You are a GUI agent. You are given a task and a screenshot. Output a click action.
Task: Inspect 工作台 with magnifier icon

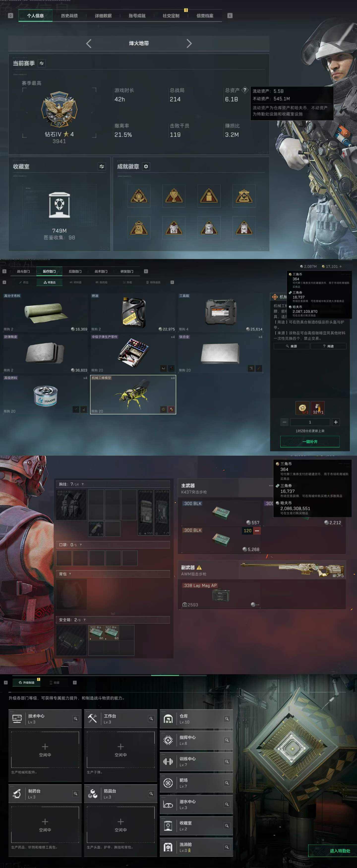point(151,719)
